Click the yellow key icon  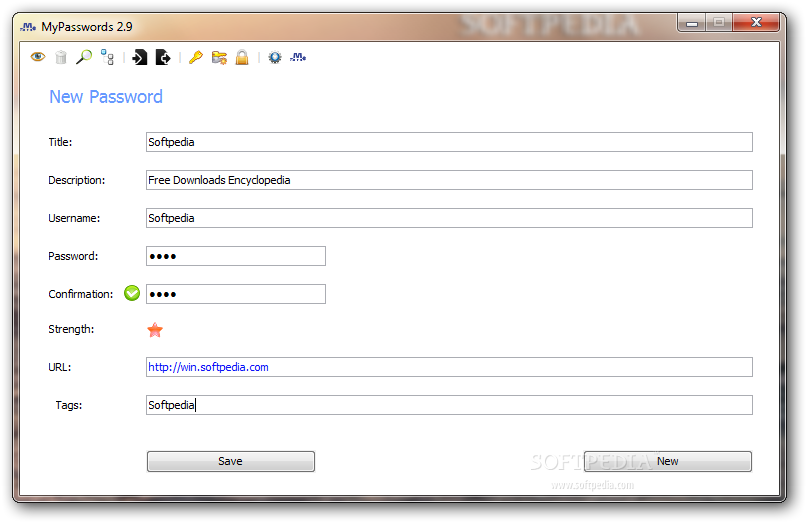pos(196,57)
